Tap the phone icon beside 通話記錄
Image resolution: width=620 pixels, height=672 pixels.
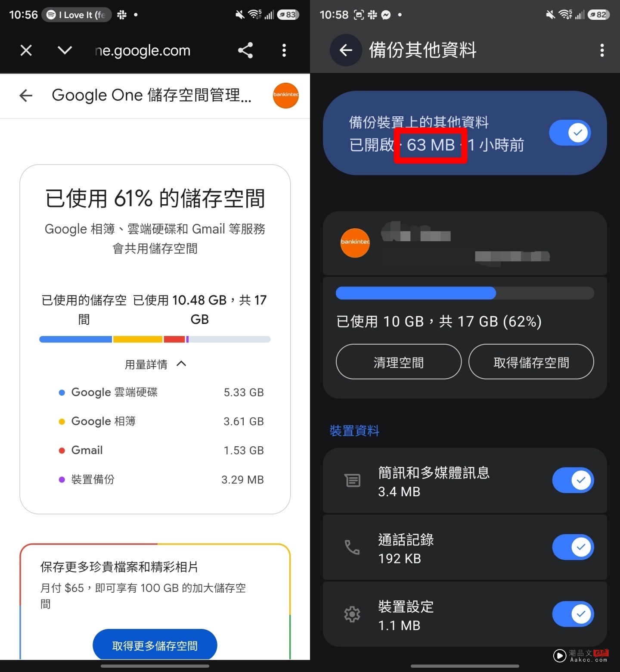(x=352, y=547)
